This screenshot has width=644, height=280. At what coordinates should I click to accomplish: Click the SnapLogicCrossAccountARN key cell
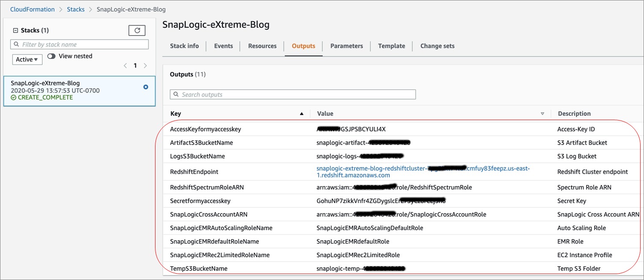click(209, 214)
